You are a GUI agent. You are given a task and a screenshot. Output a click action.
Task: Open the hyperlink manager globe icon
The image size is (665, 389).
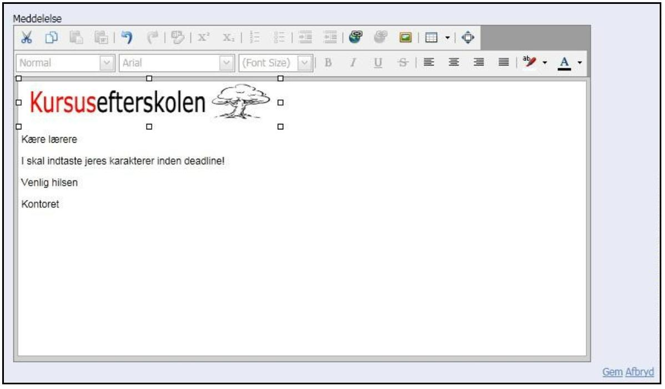[x=356, y=37]
